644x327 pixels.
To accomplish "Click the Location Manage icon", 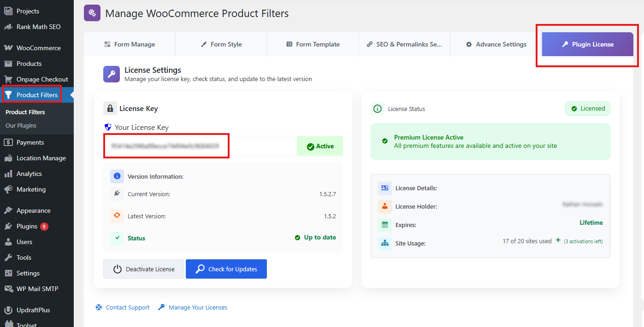I will click(8, 158).
